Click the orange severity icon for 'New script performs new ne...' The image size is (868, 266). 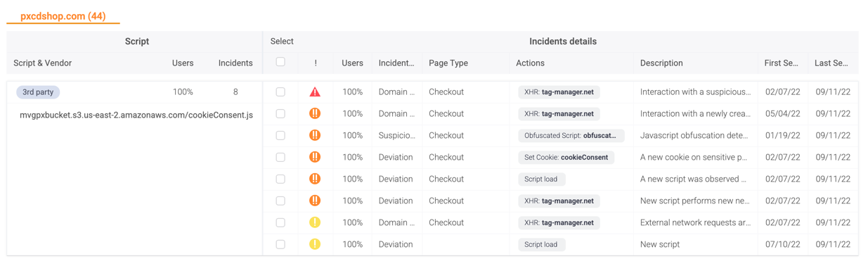tap(315, 201)
